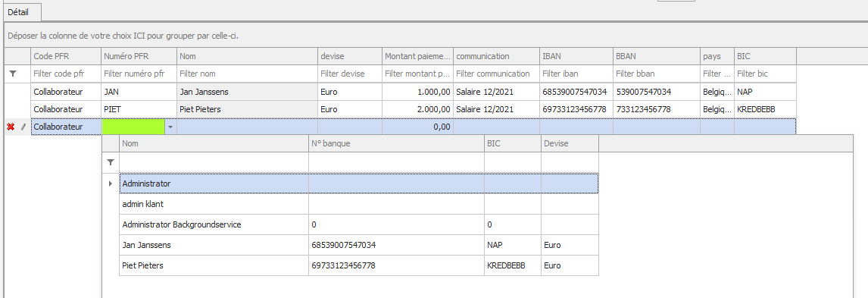Click the N° banque filter cell in dropdown

point(396,162)
